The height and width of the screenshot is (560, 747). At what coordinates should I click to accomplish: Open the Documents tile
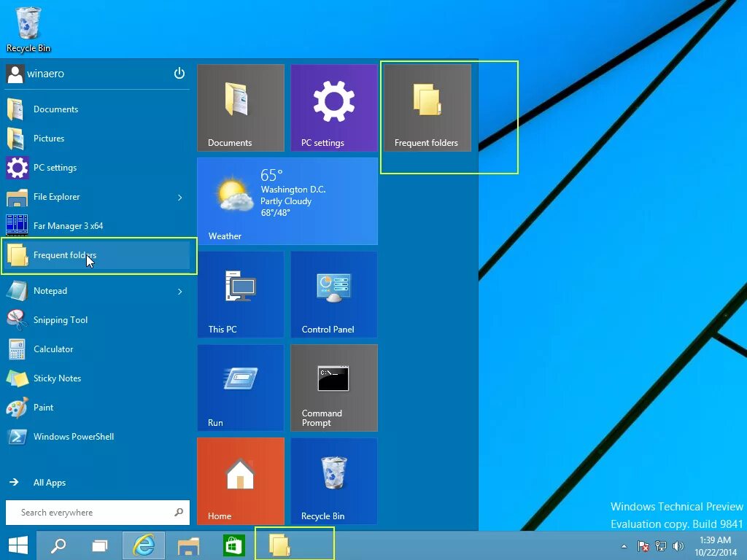pos(241,108)
